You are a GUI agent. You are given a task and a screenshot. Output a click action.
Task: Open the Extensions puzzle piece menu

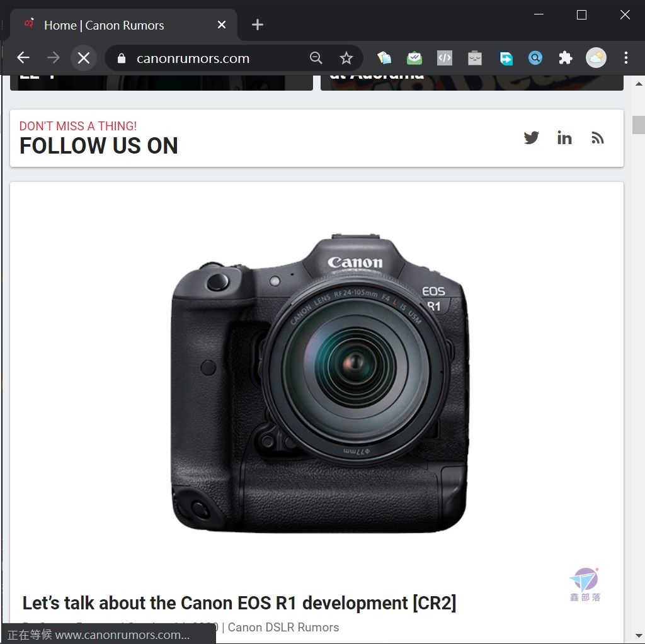[566, 58]
